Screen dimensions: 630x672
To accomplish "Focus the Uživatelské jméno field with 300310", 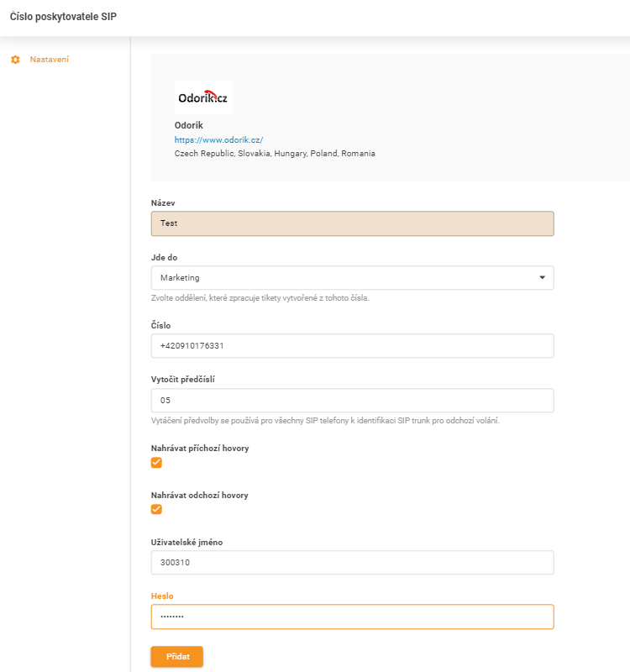I will [353, 562].
